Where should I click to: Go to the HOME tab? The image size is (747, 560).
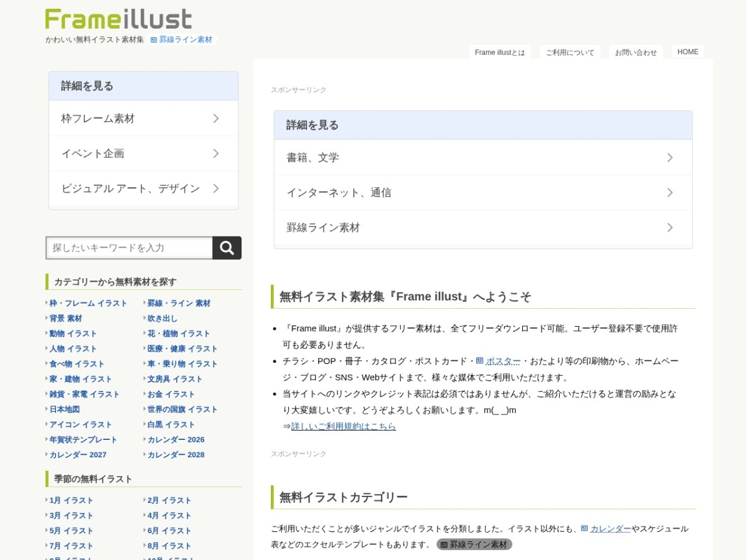tap(688, 52)
